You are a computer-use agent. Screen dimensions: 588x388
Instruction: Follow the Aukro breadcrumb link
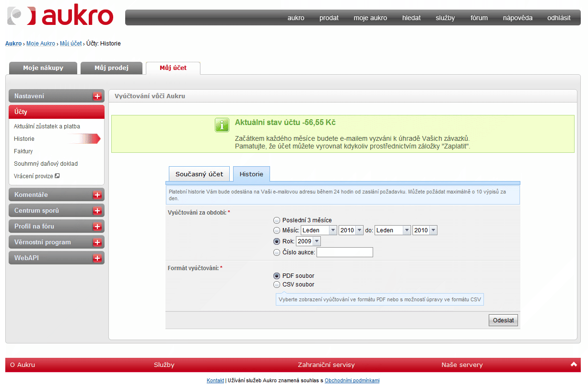point(13,44)
